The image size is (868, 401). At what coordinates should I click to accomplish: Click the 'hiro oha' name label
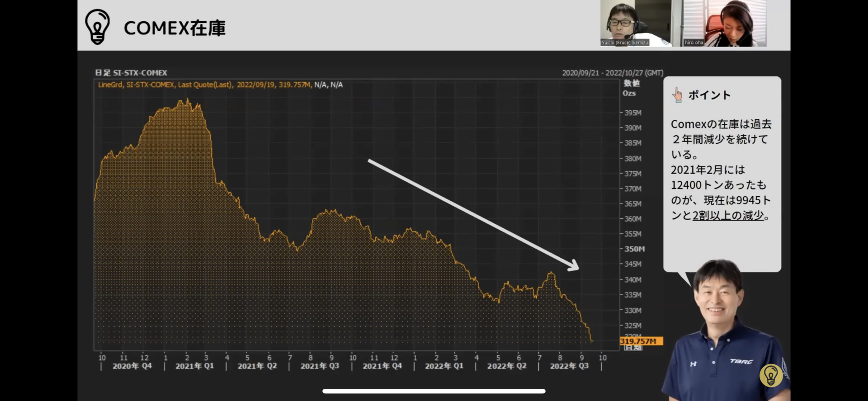pos(693,42)
